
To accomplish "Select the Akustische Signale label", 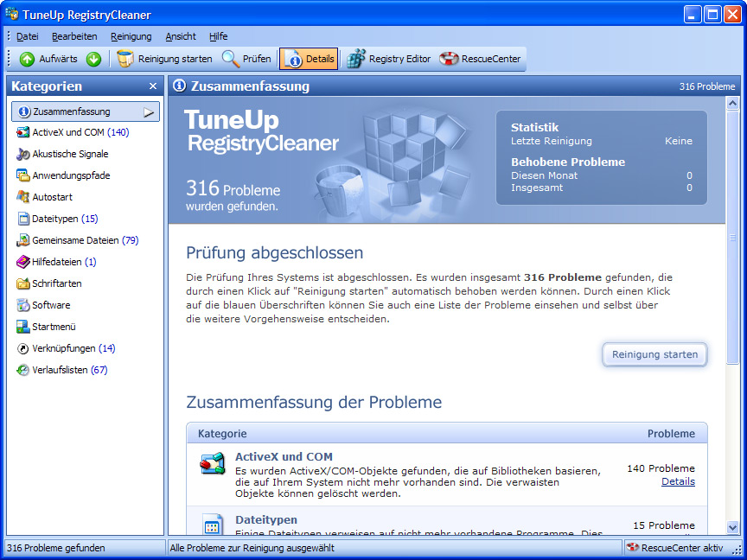I will pyautogui.click(x=70, y=154).
